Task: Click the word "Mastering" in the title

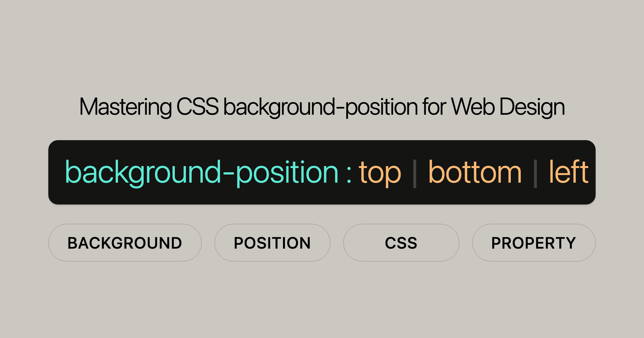Action: 125,107
